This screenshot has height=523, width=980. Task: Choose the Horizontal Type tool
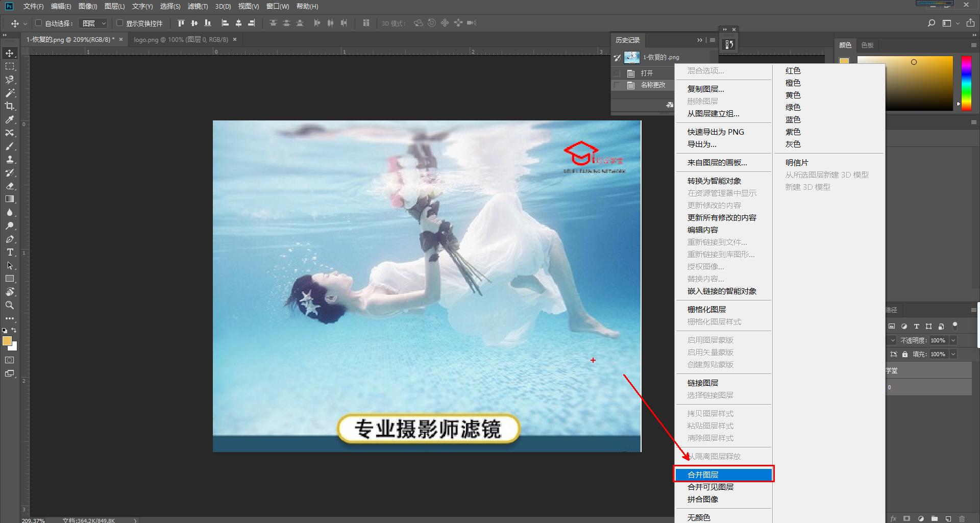coord(10,252)
